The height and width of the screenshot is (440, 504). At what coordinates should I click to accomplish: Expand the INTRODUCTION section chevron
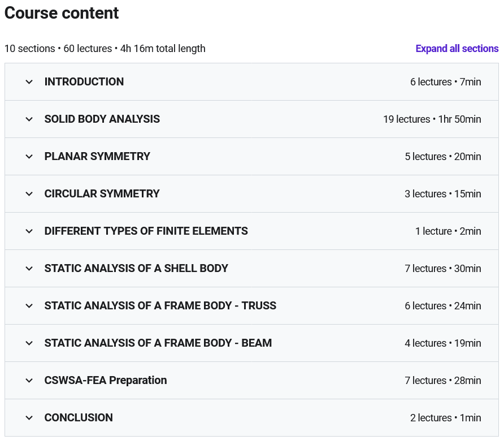tap(29, 82)
